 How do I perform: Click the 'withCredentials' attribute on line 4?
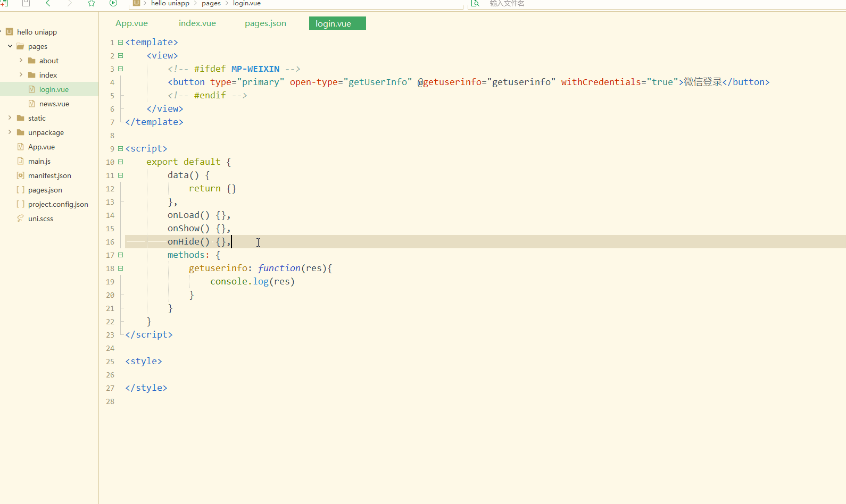click(601, 82)
